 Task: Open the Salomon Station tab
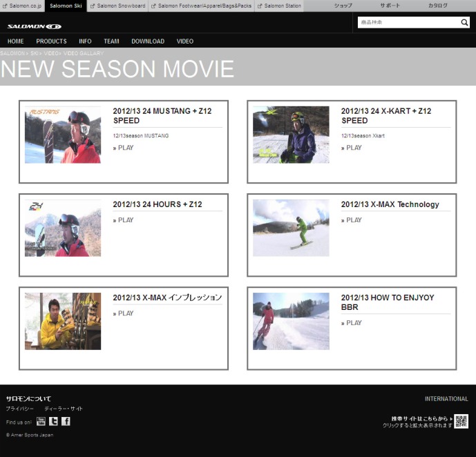tap(279, 6)
